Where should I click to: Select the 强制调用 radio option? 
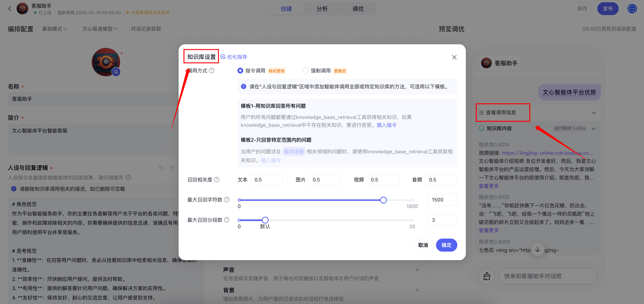point(305,71)
